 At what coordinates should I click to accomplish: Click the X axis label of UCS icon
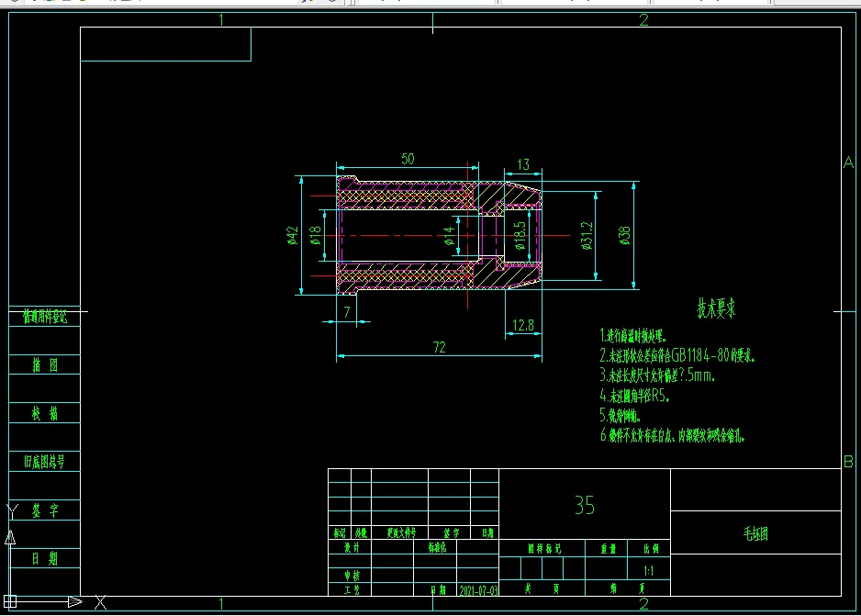(100, 602)
